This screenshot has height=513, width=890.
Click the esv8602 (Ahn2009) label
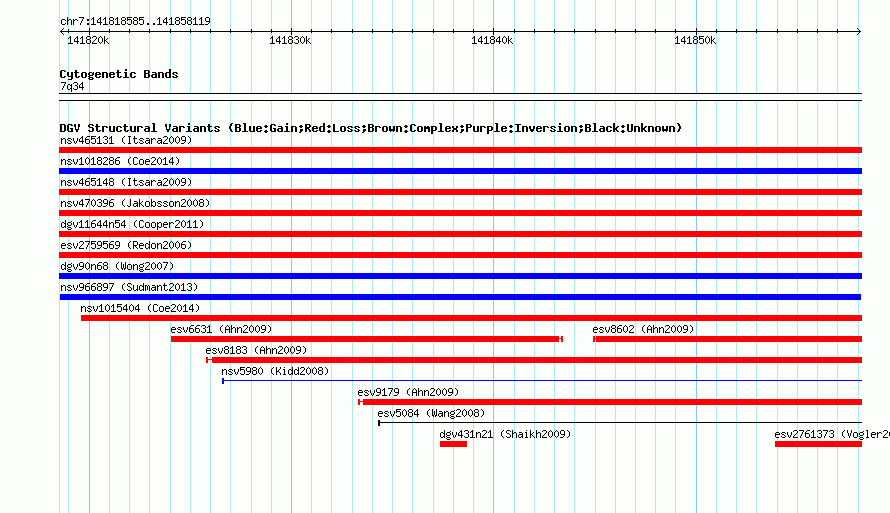pos(643,329)
